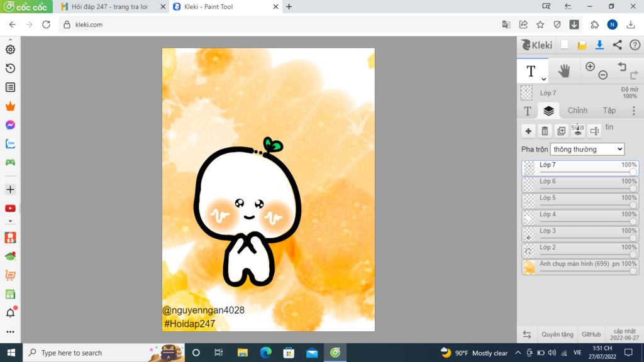This screenshot has width=644, height=362.
Task: Rename the selected layer
Action: tap(594, 131)
